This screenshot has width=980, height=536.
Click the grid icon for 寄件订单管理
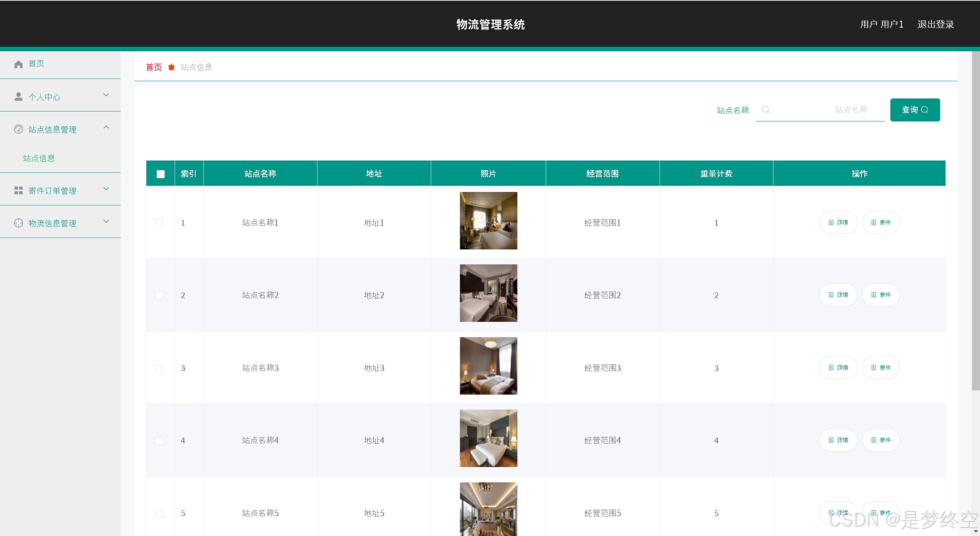18,190
